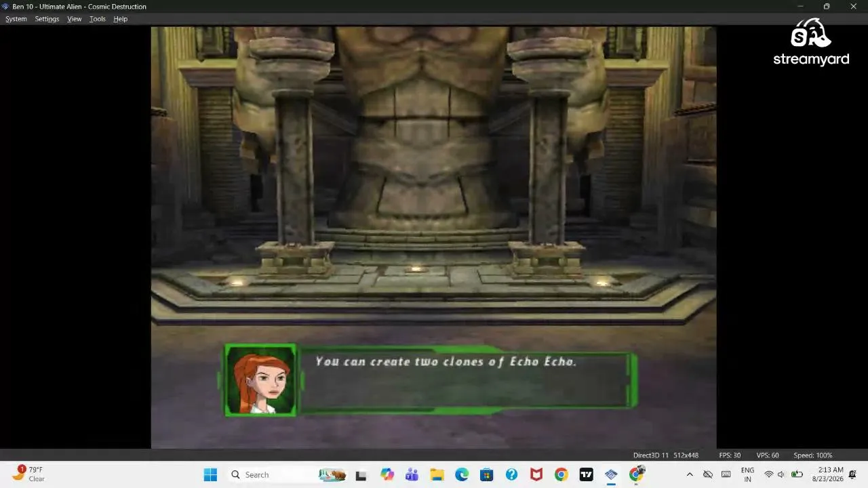Switch the ENG IN input language
Screen dimensions: 868x488
[x=747, y=474]
